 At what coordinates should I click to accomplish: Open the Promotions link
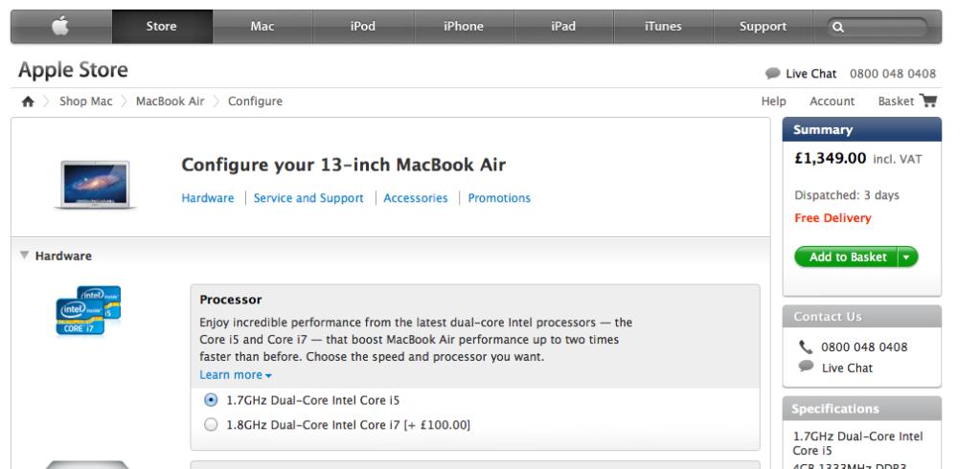499,198
